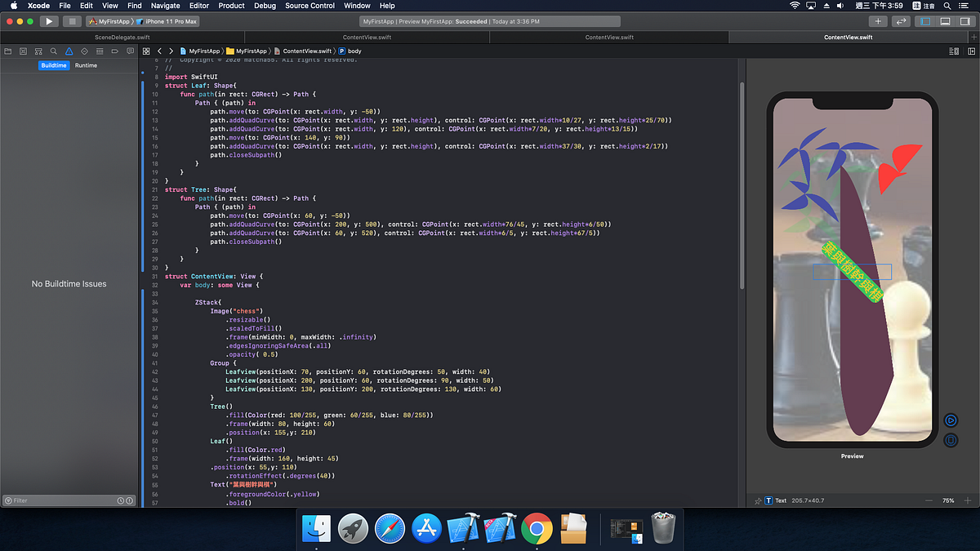Select the Runtime issues button
980x551 pixels.
coord(86,65)
